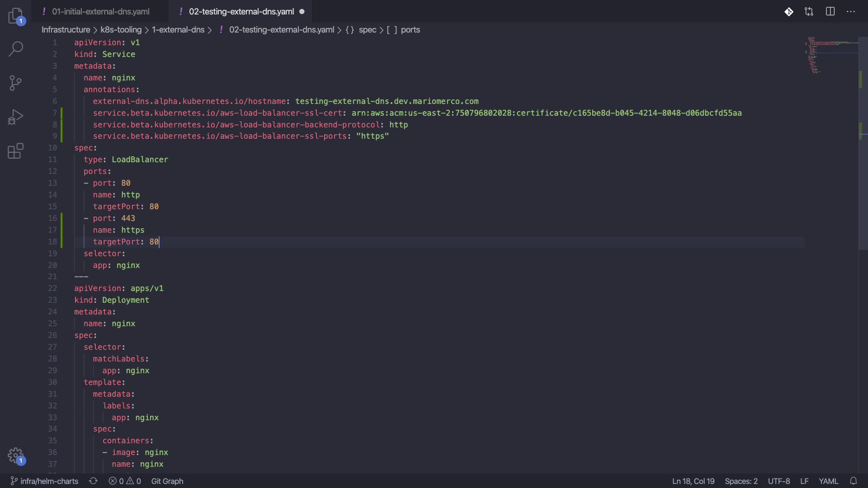Click the unsaved dot on active tab
The height and width of the screenshot is (488, 868).
pos(302,12)
